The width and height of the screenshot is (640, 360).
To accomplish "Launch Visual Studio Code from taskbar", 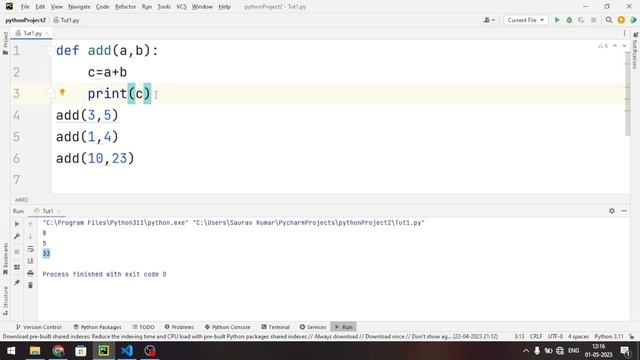I will click(127, 351).
